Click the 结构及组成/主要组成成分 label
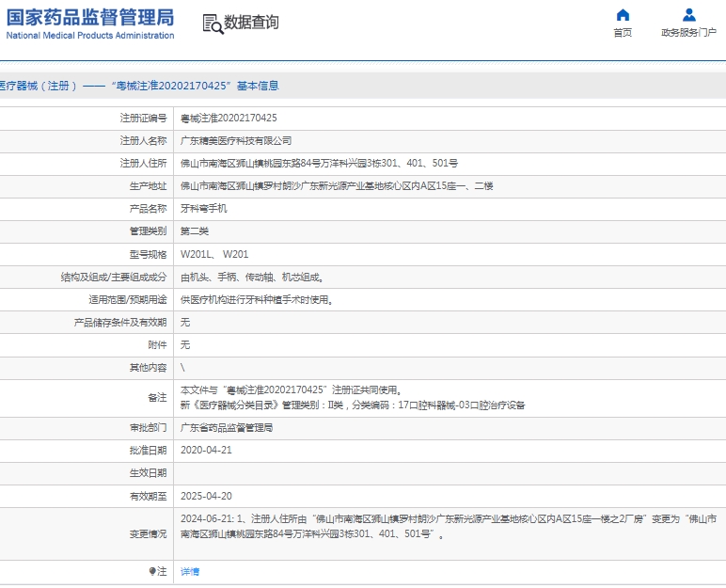726x588 pixels. coord(114,278)
